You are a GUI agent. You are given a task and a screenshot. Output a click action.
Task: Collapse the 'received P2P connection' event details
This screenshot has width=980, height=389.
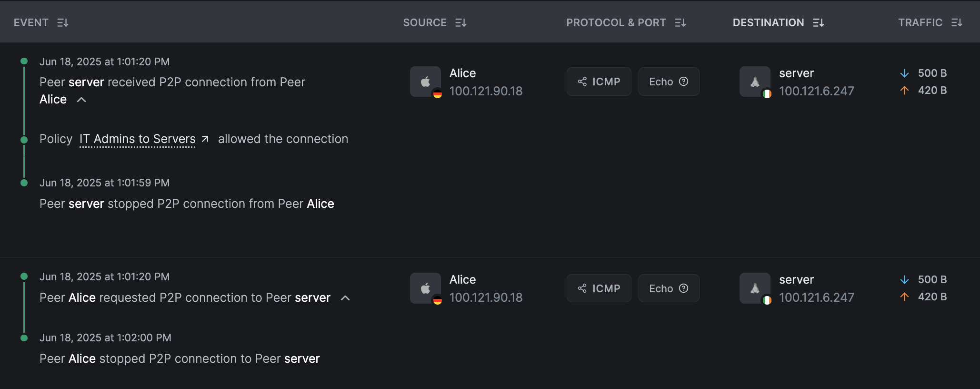pos(81,100)
